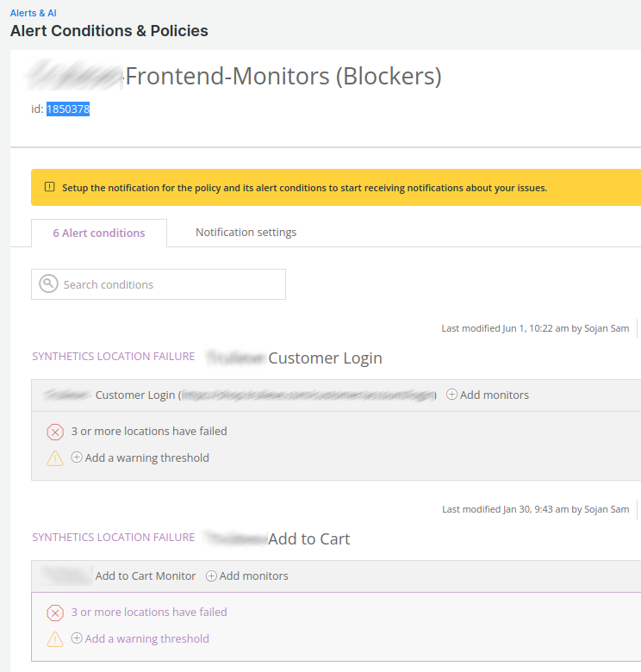The width and height of the screenshot is (641, 672).
Task: Click critical X icon under Add to Cart
Action: [55, 613]
